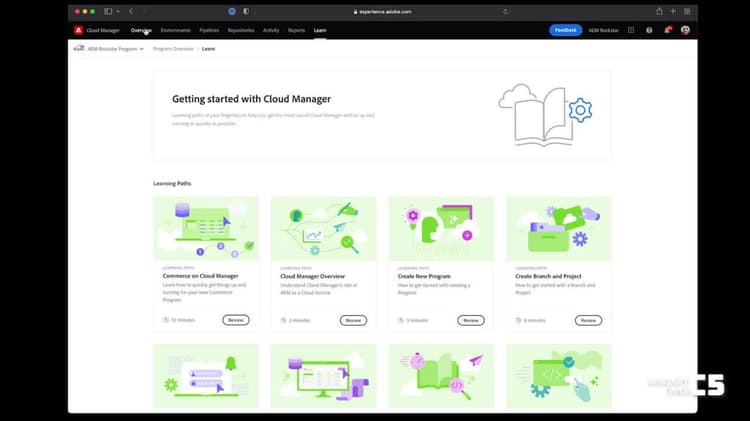
Task: Open the help question mark icon
Action: click(x=649, y=30)
